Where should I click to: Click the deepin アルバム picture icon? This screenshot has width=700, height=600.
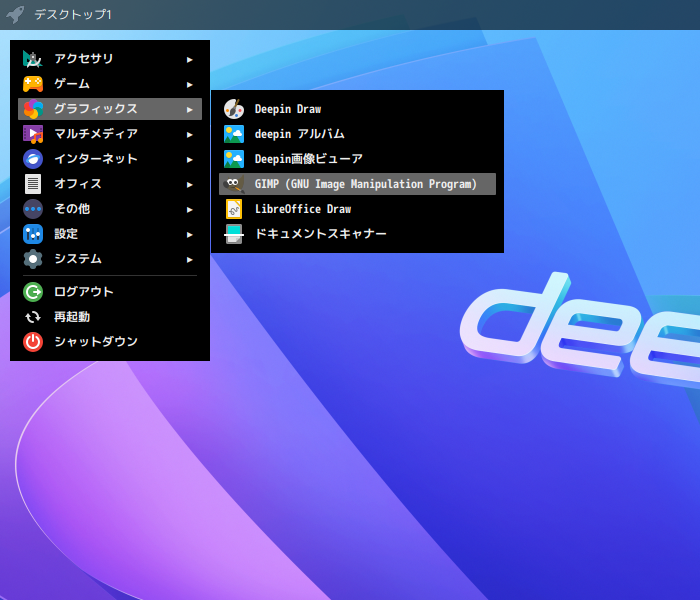pos(234,134)
